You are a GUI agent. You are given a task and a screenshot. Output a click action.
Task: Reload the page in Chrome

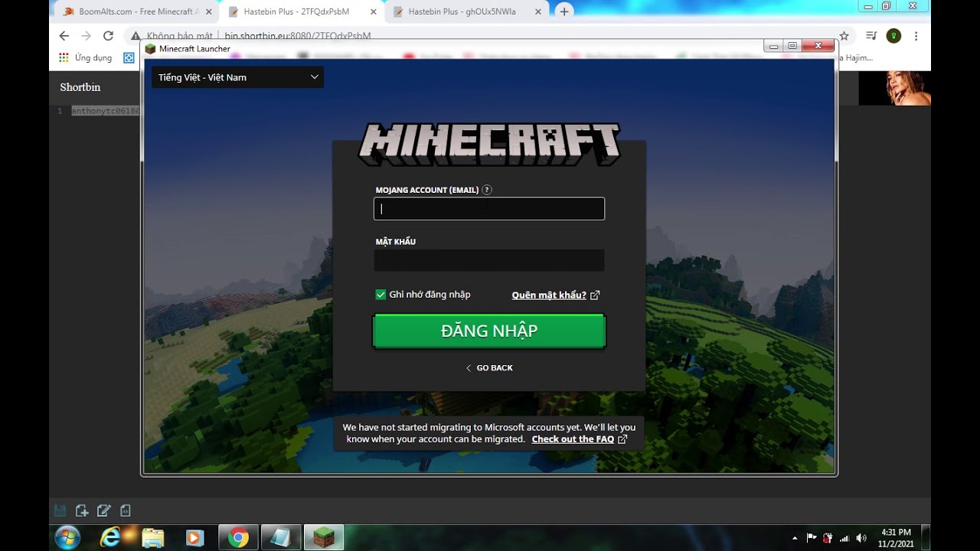(108, 36)
